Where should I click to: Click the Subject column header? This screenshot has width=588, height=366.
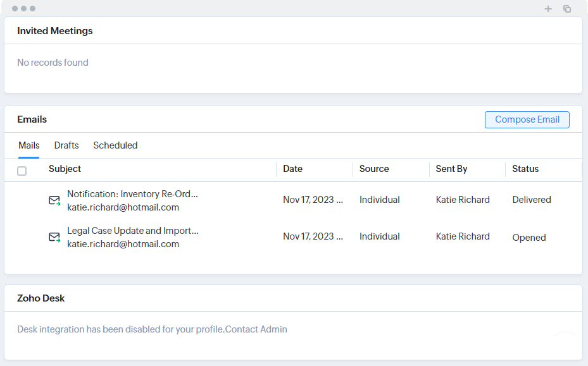point(65,169)
